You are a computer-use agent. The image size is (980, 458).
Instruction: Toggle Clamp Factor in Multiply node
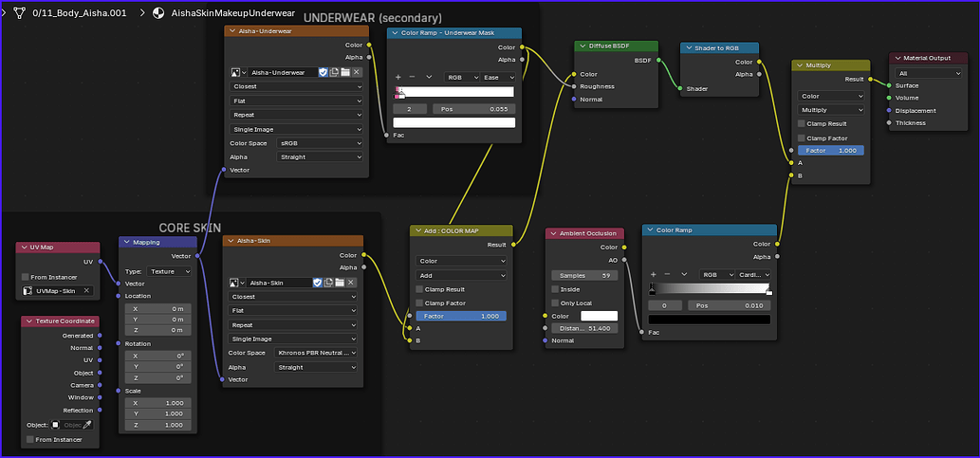click(802, 138)
